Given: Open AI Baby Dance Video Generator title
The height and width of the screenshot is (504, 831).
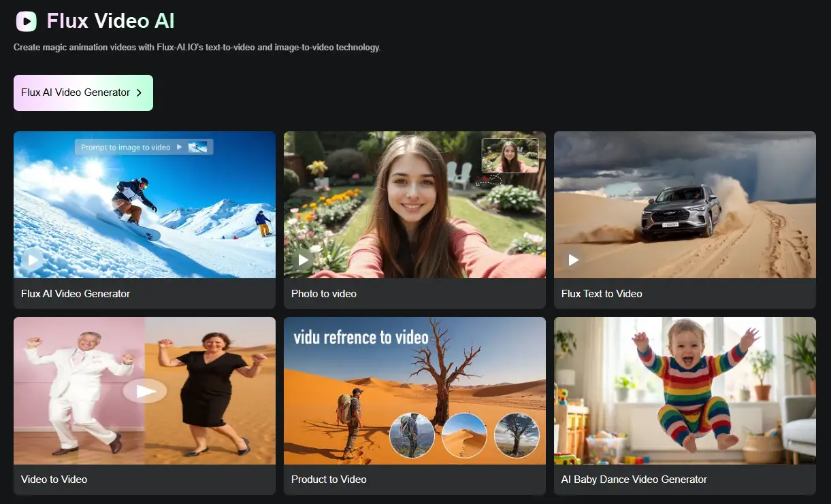Looking at the screenshot, I should (x=634, y=480).
